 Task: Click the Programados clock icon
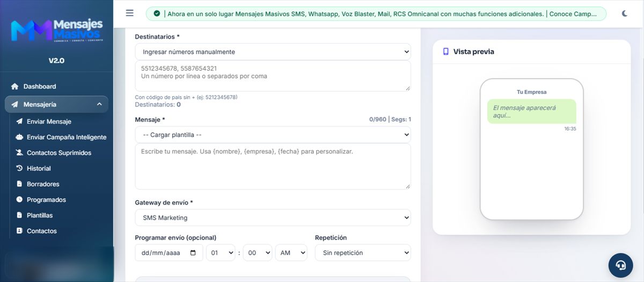click(20, 199)
